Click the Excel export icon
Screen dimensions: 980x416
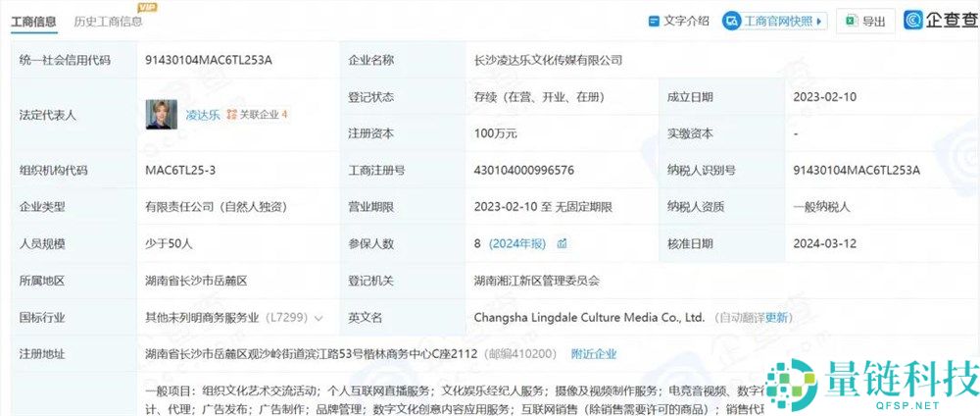[x=852, y=21]
